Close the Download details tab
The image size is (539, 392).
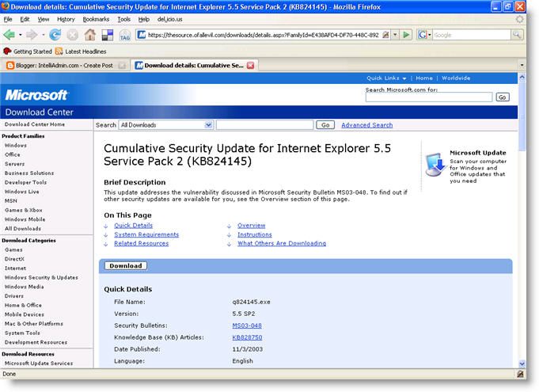[251, 65]
